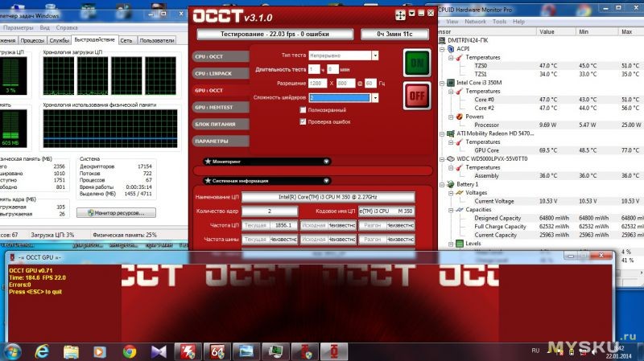Select the CPU : LINPACK tab
This screenshot has width=644, height=361.
(x=221, y=73)
